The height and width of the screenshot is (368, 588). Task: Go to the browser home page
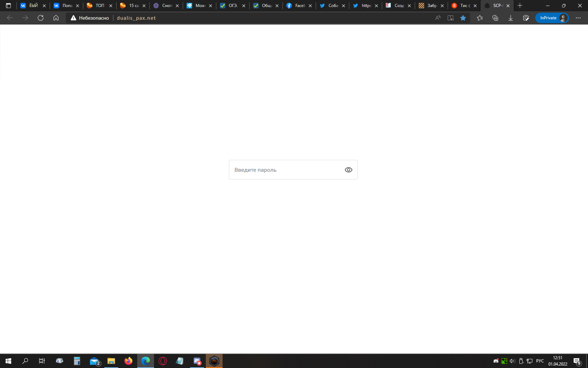pos(56,18)
